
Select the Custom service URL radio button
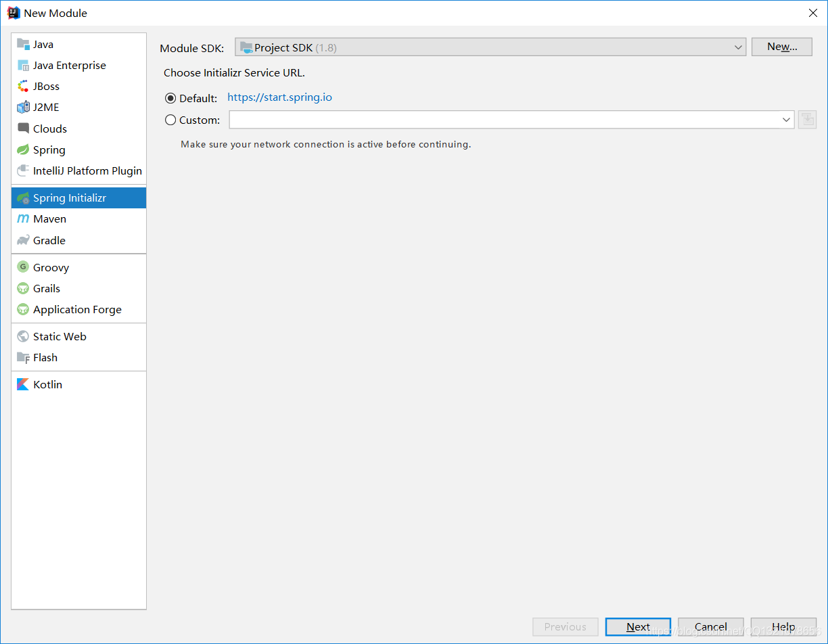click(170, 120)
